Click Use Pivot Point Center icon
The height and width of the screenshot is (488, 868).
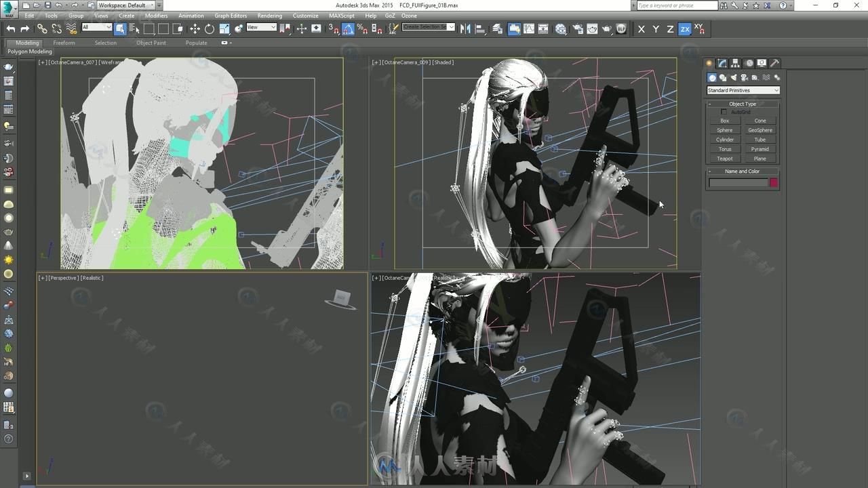[286, 28]
